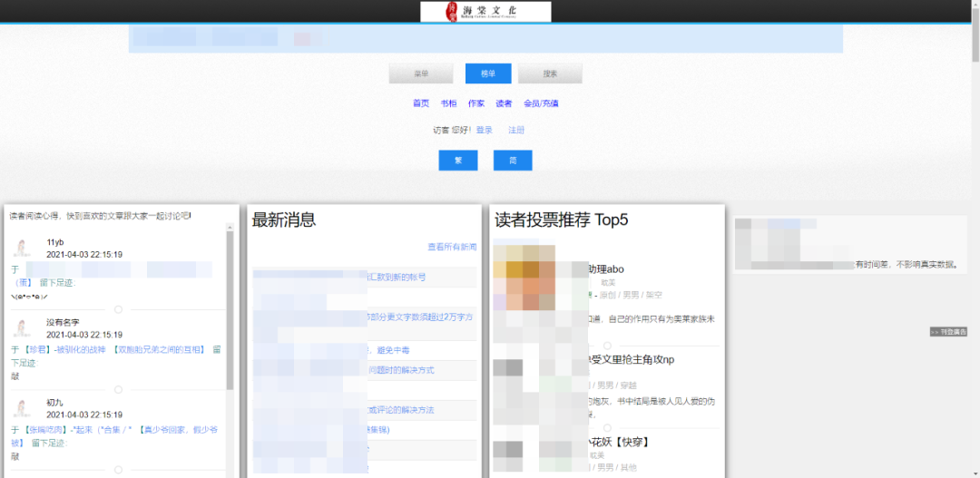
Task: Click 11yb's user avatar
Action: (22, 249)
